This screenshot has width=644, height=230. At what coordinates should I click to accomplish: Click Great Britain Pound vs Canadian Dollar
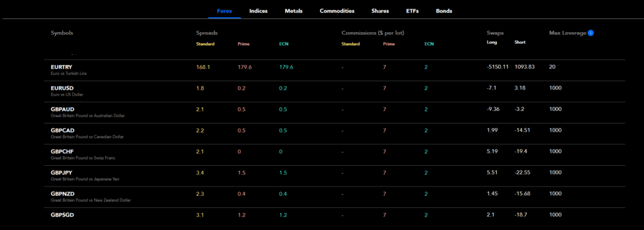point(87,137)
